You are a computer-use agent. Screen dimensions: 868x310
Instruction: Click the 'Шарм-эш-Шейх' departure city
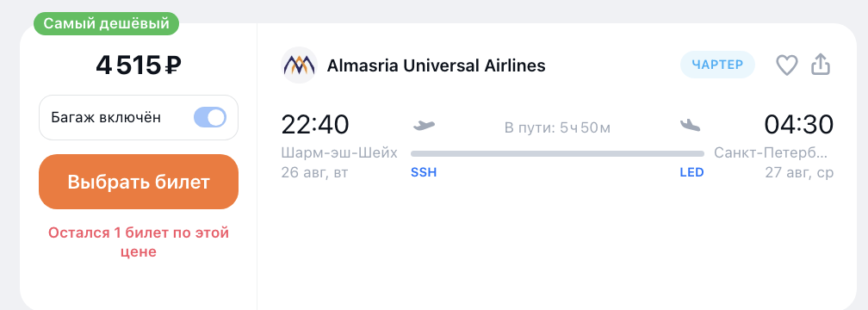coord(339,152)
